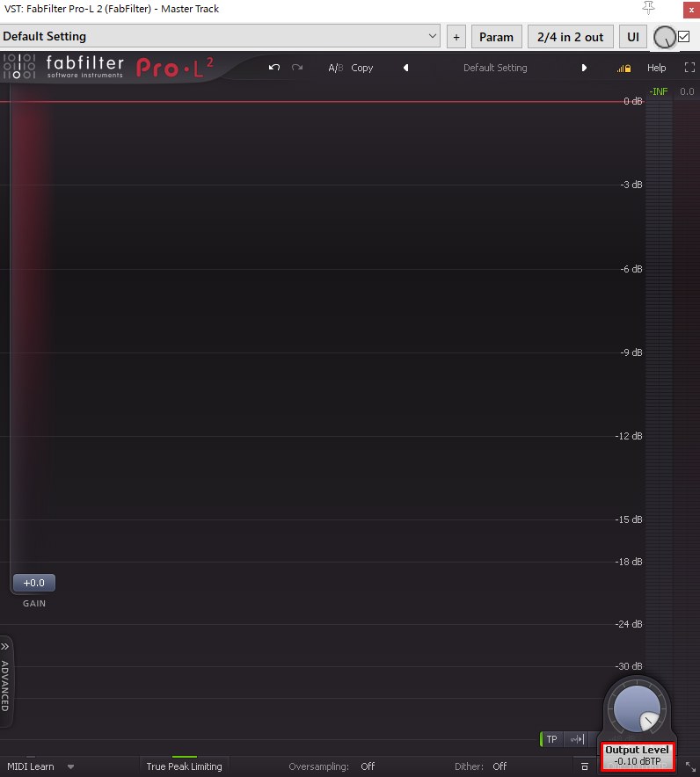Close the VST plugin window

[691, 10]
